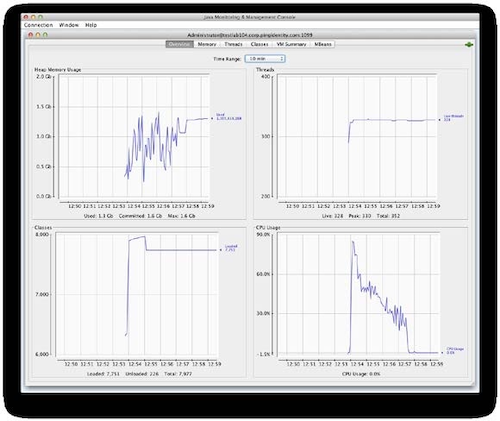Click the 'Live: 328' threads value
This screenshot has width=500, height=421.
[332, 216]
